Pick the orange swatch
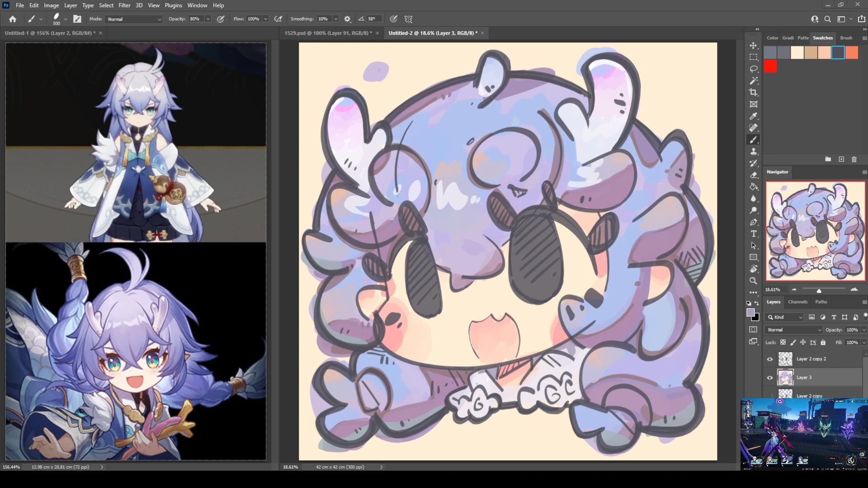868x488 pixels. (852, 52)
